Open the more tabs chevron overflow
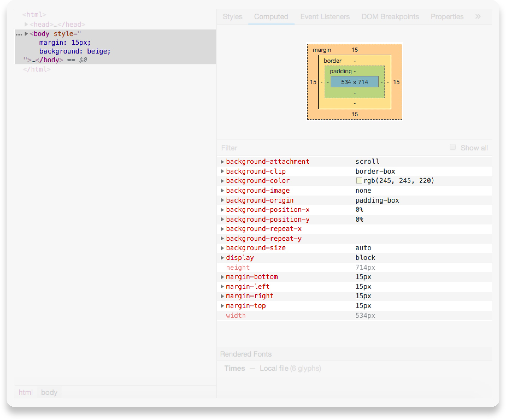Image resolution: width=506 pixels, height=420 pixels. (478, 17)
